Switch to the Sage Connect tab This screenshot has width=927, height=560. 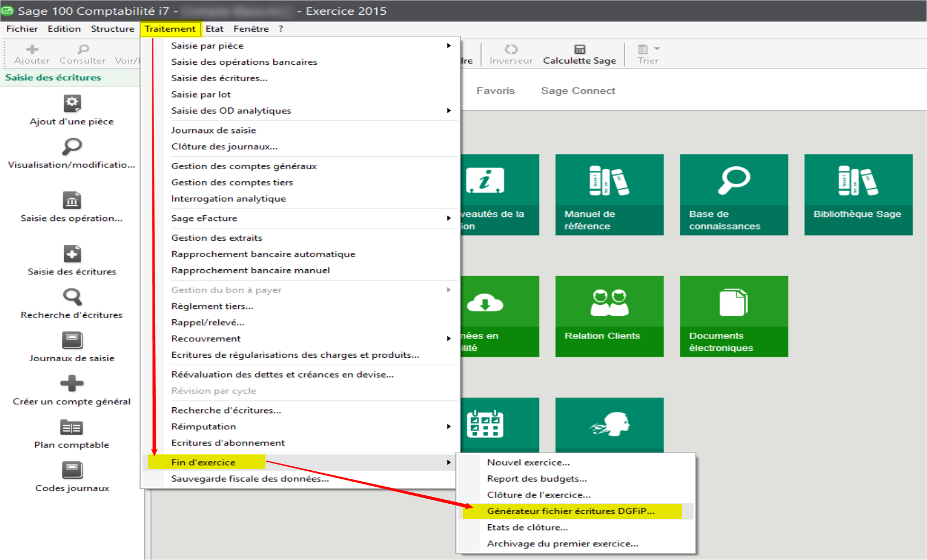click(x=577, y=91)
